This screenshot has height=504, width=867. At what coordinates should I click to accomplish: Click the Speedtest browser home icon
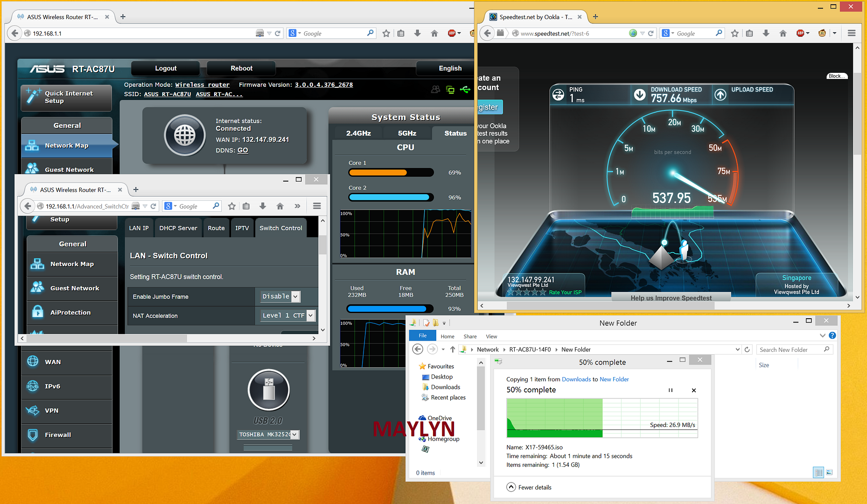783,33
